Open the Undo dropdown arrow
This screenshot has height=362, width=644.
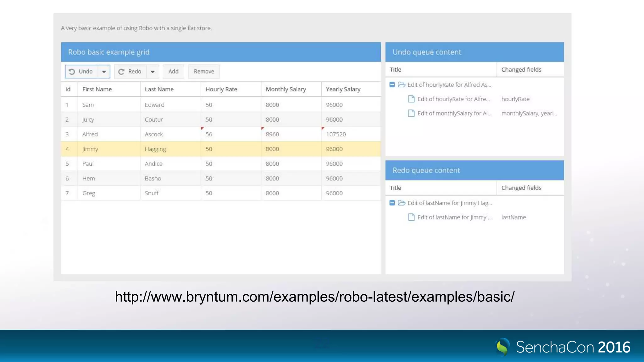tap(104, 72)
